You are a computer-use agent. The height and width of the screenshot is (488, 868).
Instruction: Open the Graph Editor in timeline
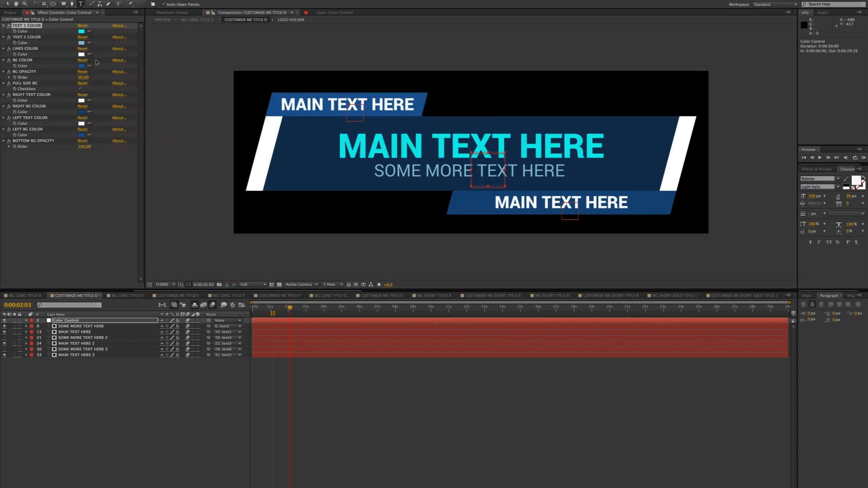coord(242,305)
